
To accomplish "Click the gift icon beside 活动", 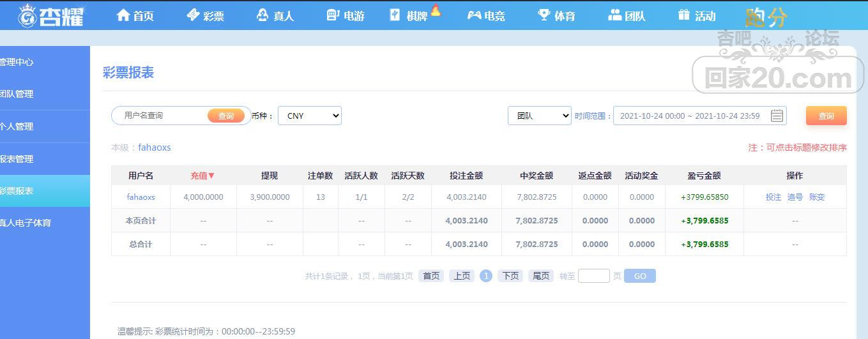I will point(684,15).
